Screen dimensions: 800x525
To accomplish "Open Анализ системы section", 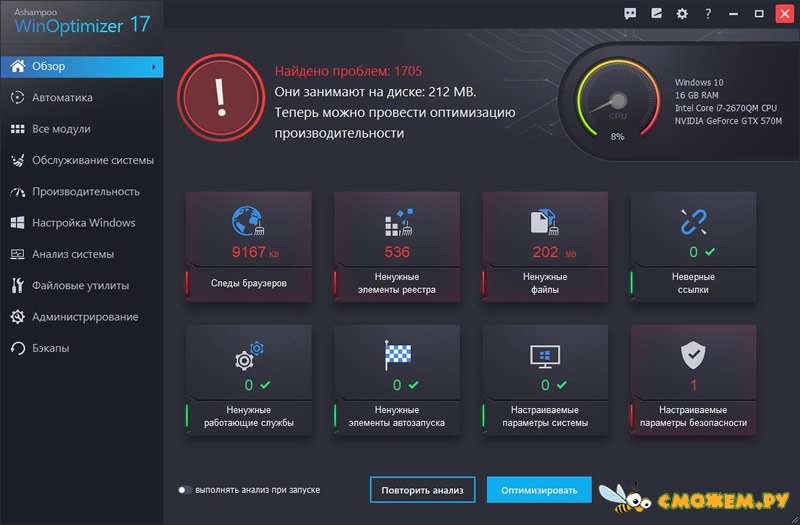I will (x=82, y=254).
